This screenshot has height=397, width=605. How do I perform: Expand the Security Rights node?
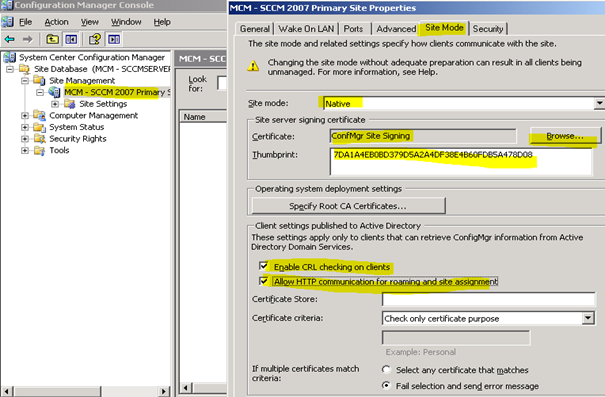(x=25, y=139)
